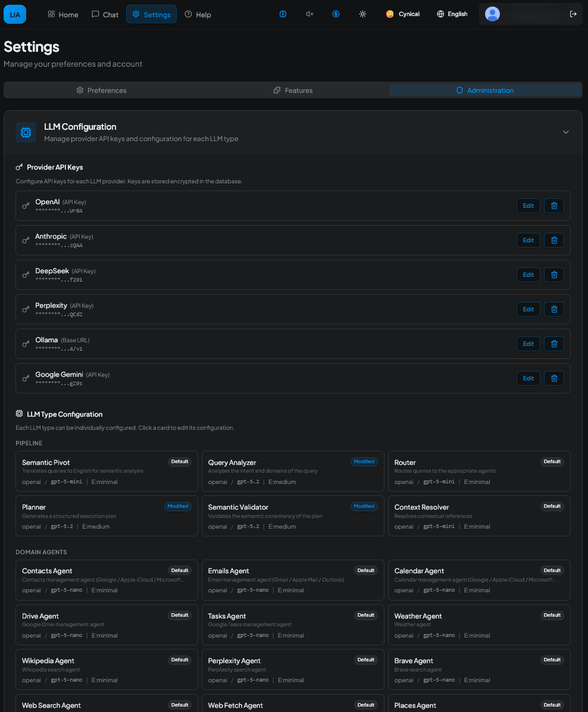This screenshot has height=712, width=588.
Task: Click the brain icon in the top bar
Action: pyautogui.click(x=283, y=14)
